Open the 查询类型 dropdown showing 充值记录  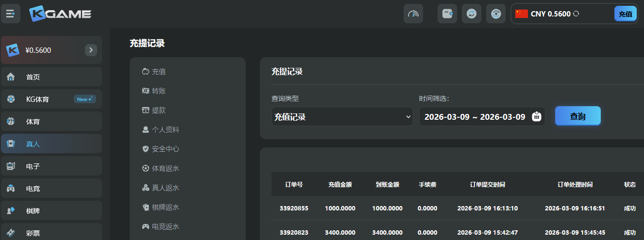[x=342, y=117]
